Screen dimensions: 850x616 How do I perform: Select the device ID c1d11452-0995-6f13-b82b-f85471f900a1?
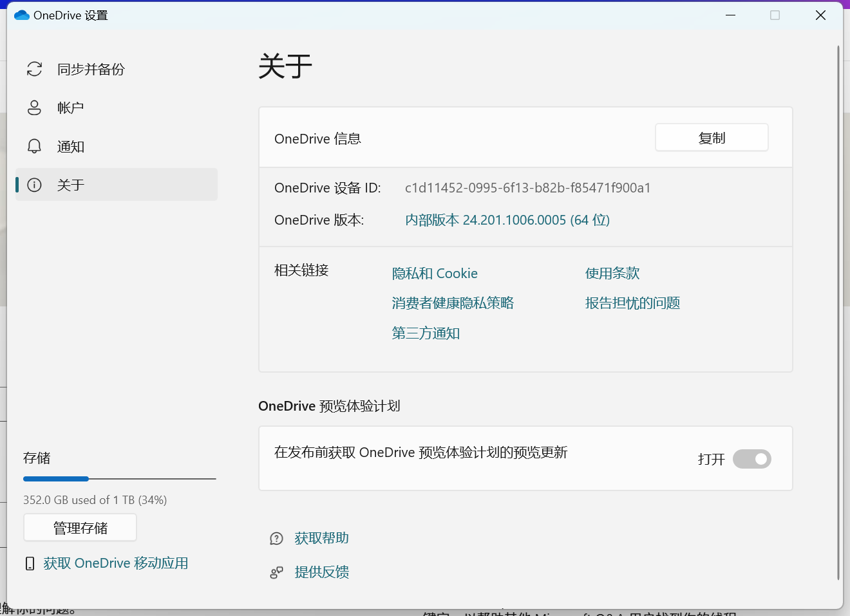527,188
